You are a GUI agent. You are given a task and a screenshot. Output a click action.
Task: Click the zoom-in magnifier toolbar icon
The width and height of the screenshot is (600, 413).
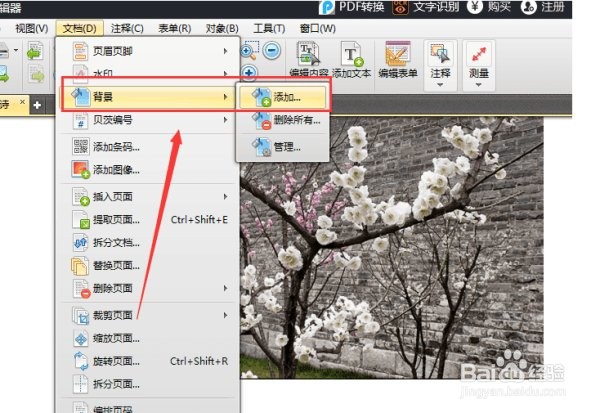(x=249, y=51)
